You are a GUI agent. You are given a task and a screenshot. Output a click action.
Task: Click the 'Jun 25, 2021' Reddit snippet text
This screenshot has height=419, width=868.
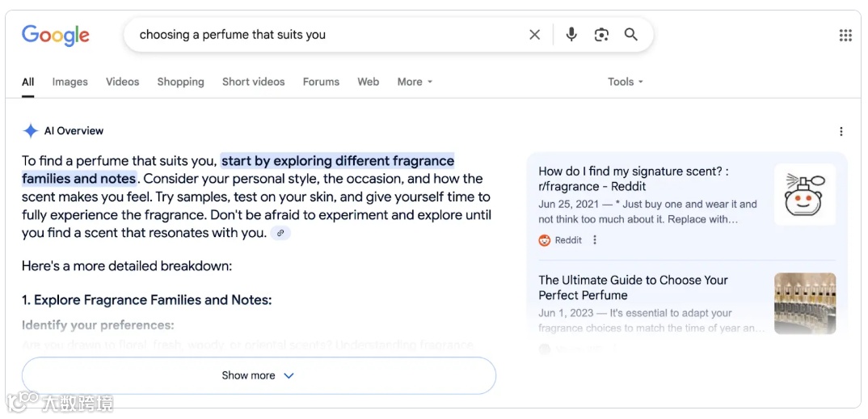tap(647, 212)
